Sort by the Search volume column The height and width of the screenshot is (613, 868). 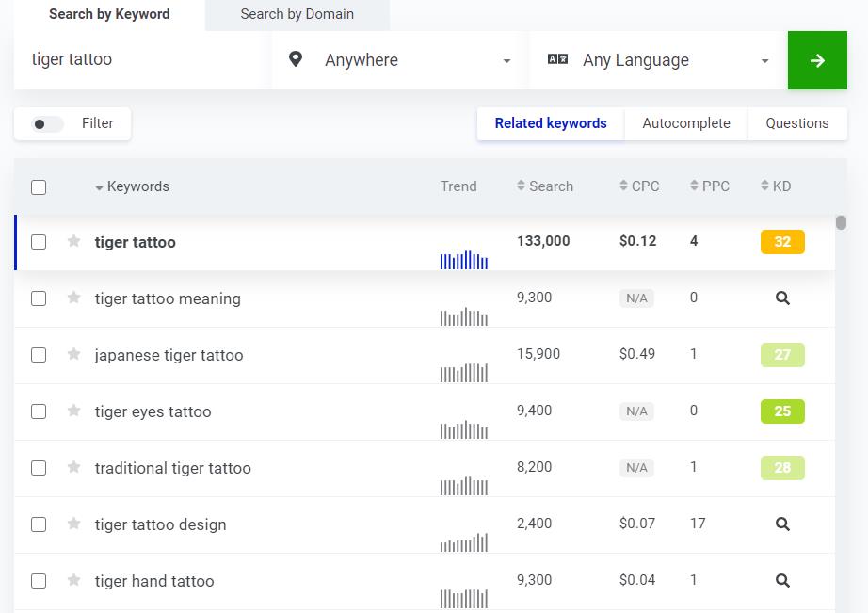[545, 186]
